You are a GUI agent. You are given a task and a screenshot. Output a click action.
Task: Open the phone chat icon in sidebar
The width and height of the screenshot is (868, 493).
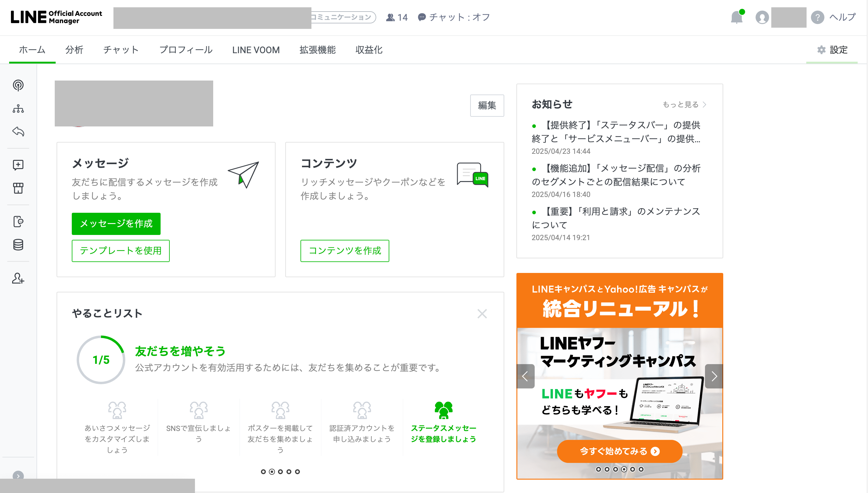point(18,222)
